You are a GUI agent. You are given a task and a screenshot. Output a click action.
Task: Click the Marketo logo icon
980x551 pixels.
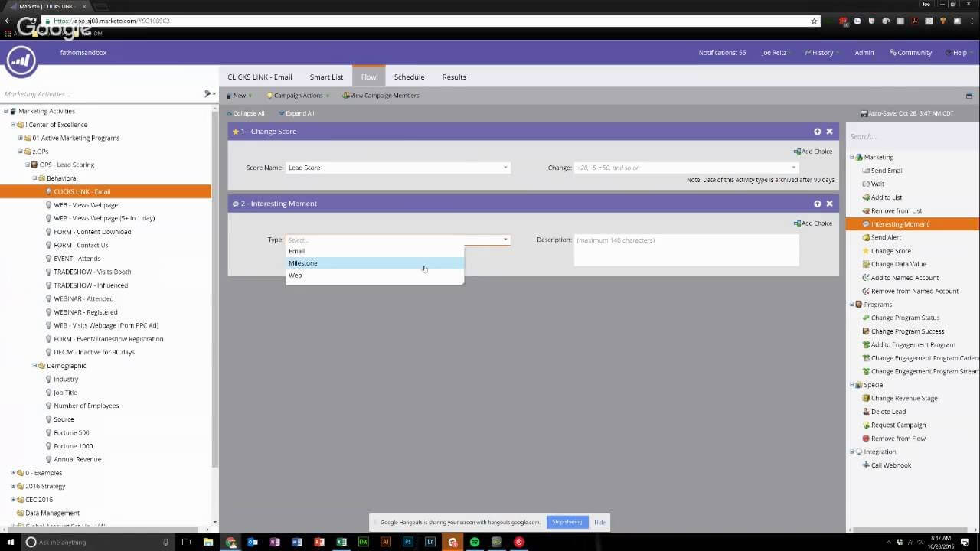[21, 61]
